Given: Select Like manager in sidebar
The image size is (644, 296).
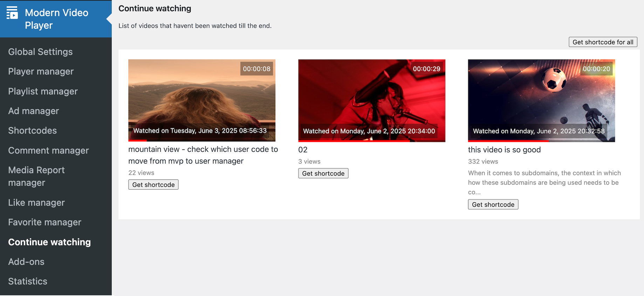Looking at the screenshot, I should pyautogui.click(x=36, y=203).
